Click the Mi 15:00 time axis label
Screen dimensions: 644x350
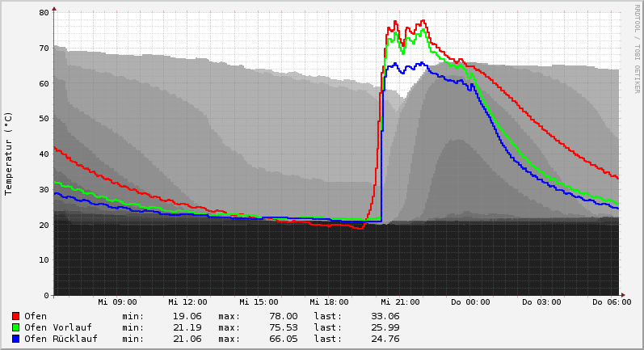[259, 302]
